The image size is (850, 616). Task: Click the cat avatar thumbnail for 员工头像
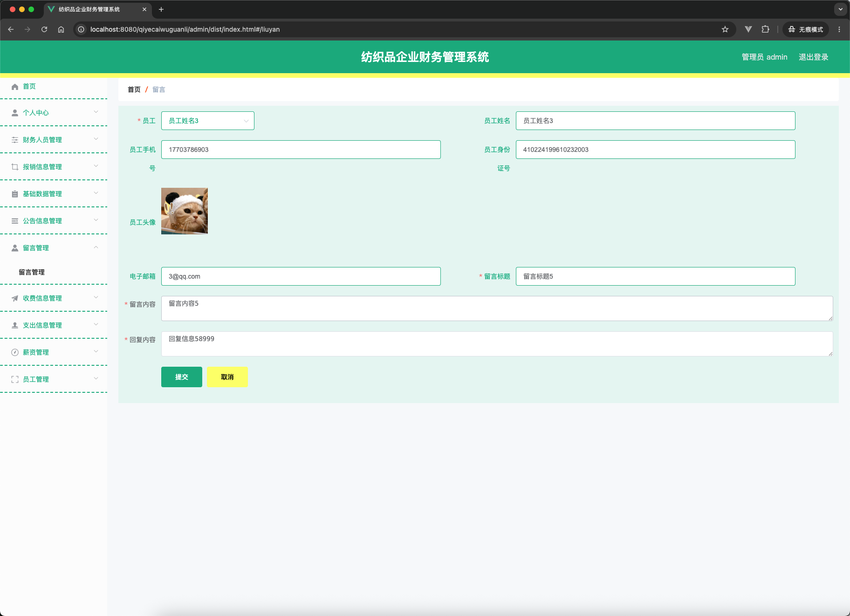pos(185,211)
